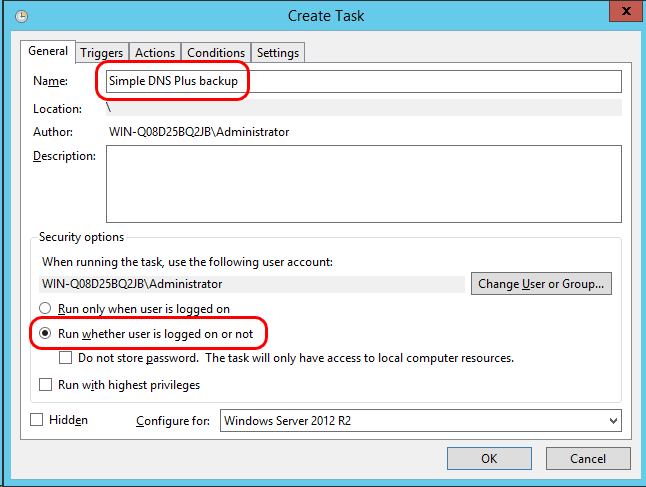Screen dimensions: 646x487
Task: Click the Change User or Group button
Action: pyautogui.click(x=541, y=284)
